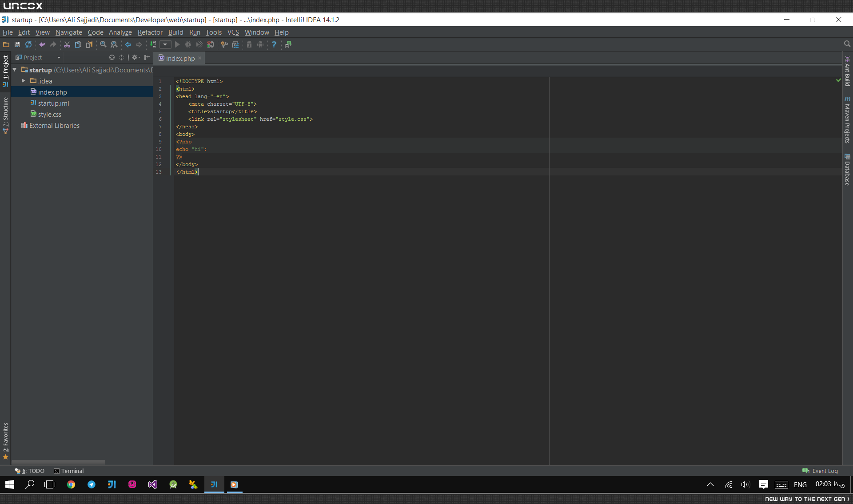853x504 pixels.
Task: Open Find with the magnifier icon
Action: pyautogui.click(x=103, y=44)
